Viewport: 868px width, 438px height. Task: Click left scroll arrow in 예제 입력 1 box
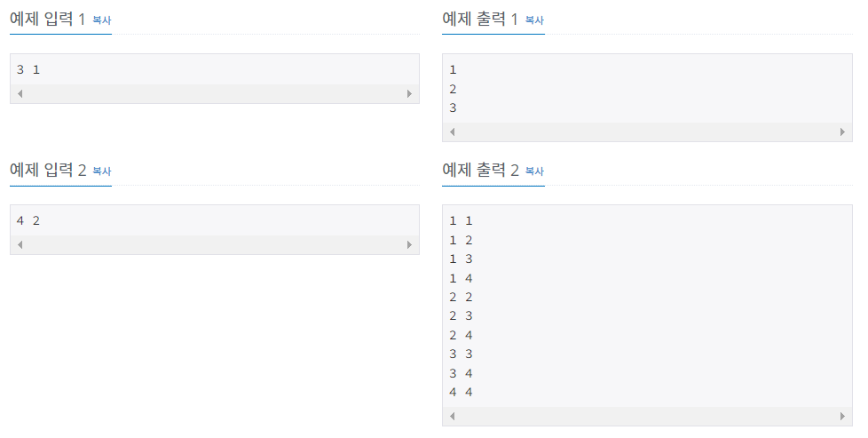[20, 93]
